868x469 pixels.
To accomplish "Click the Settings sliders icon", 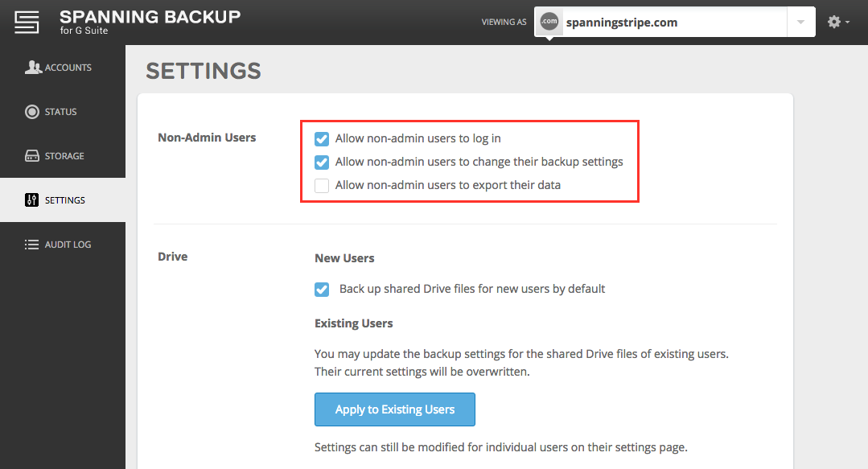I will pyautogui.click(x=32, y=200).
